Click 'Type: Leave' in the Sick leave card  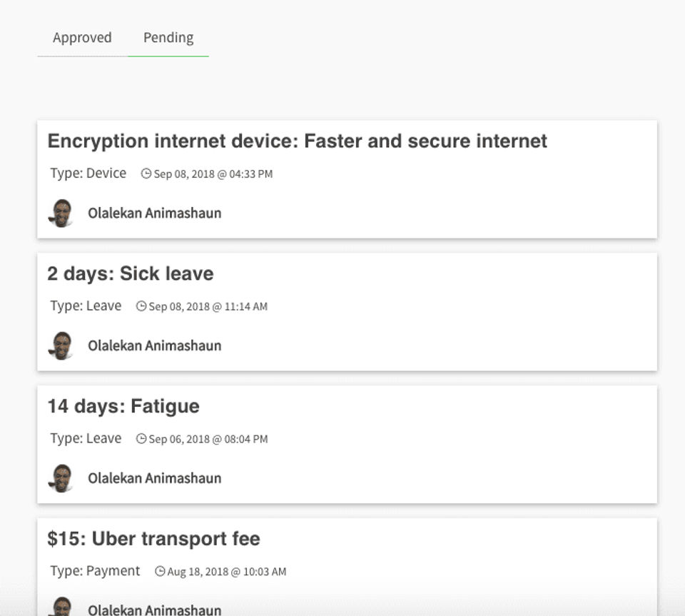[86, 306]
